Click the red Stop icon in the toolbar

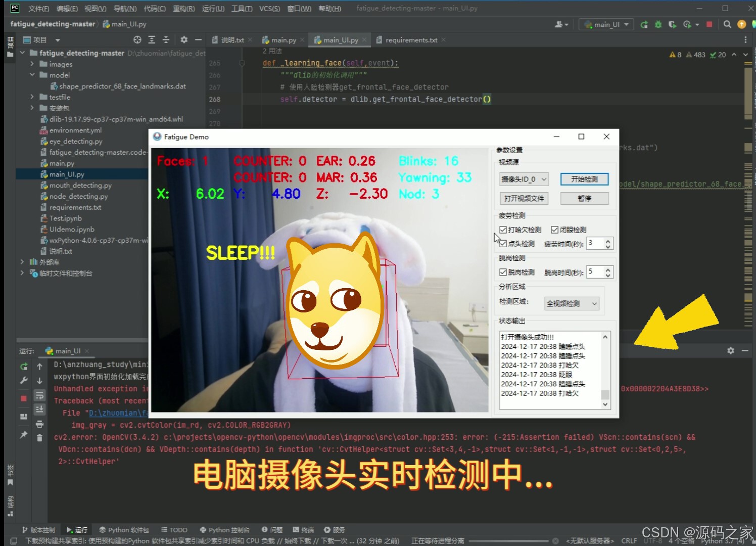pos(710,24)
